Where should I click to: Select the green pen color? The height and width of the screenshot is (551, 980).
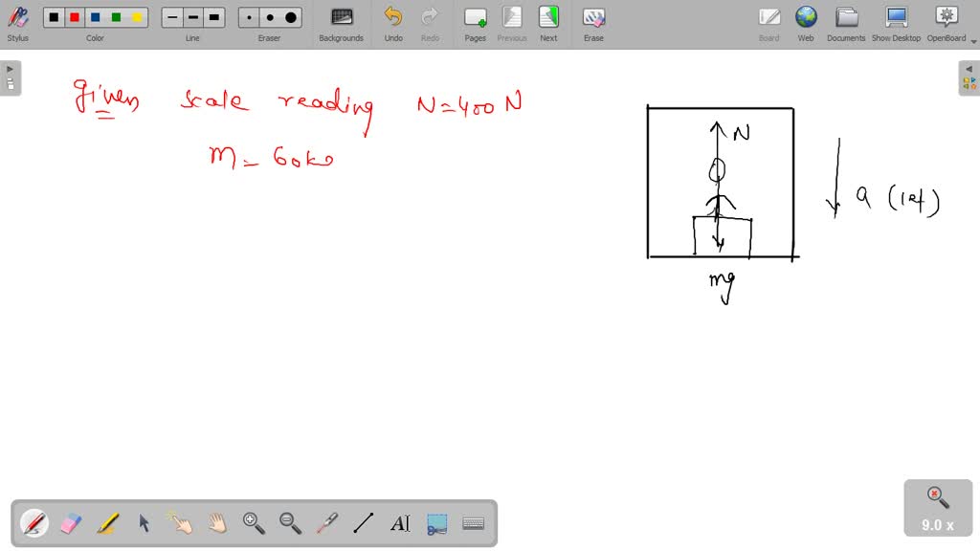tap(116, 17)
